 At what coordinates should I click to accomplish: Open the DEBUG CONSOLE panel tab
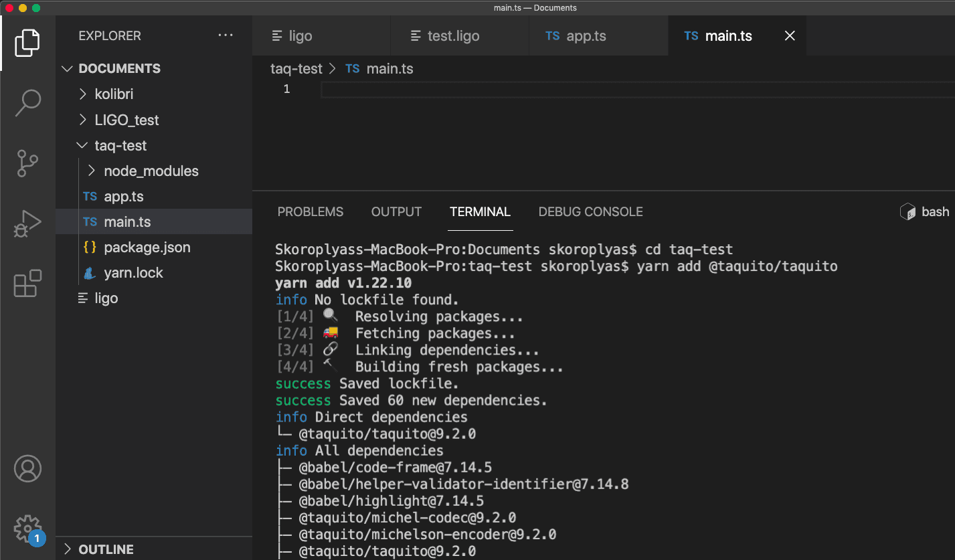click(590, 212)
